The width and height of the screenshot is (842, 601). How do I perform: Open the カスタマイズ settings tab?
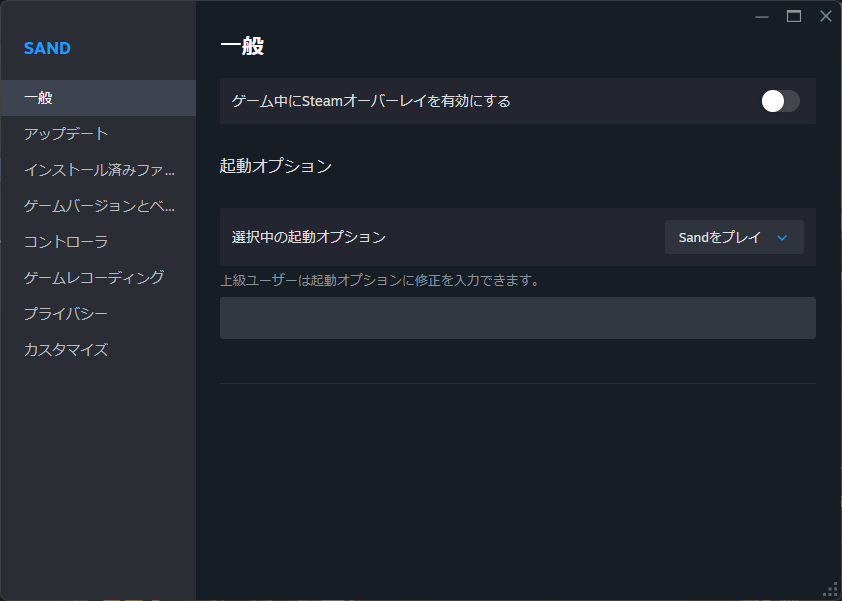[98, 350]
